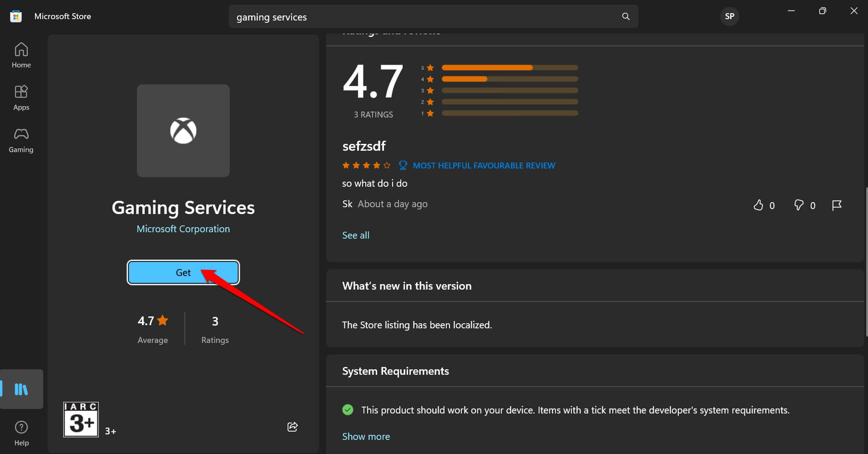Open the Microsoft Corporation publisher link
The height and width of the screenshot is (454, 868).
[x=183, y=229]
